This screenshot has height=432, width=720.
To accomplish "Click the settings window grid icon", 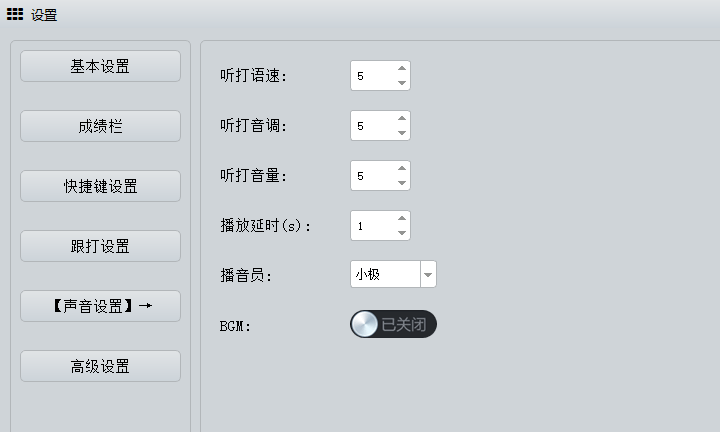I will click(15, 14).
